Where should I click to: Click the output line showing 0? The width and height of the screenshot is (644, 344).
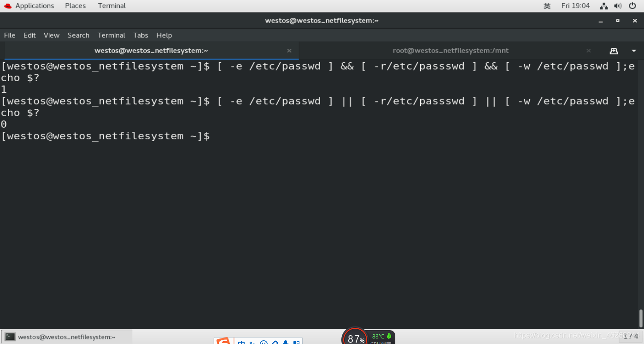(x=4, y=125)
